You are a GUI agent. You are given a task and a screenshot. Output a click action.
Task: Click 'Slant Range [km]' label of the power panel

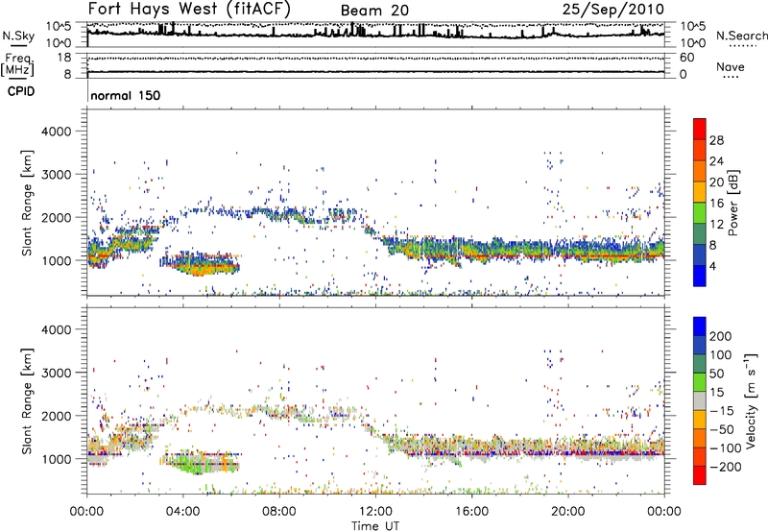pos(27,203)
